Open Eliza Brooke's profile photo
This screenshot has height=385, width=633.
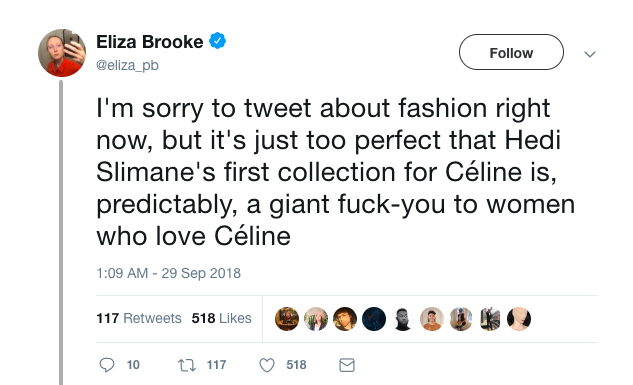[62, 53]
